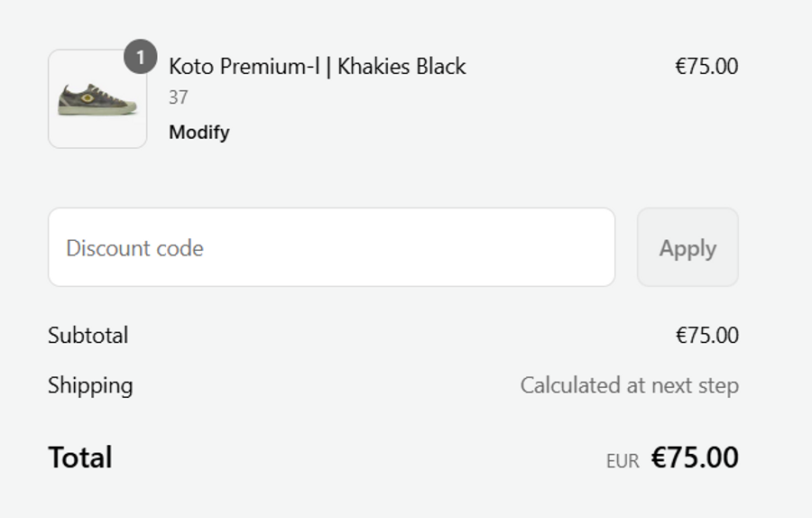Click the Subtotal label
This screenshot has width=812, height=518.
click(88, 336)
